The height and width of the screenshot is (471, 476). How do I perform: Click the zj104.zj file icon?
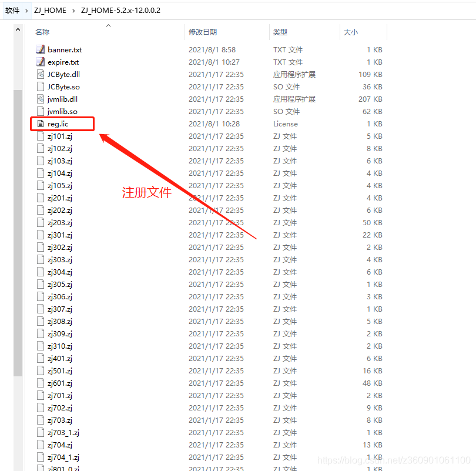[41, 173]
